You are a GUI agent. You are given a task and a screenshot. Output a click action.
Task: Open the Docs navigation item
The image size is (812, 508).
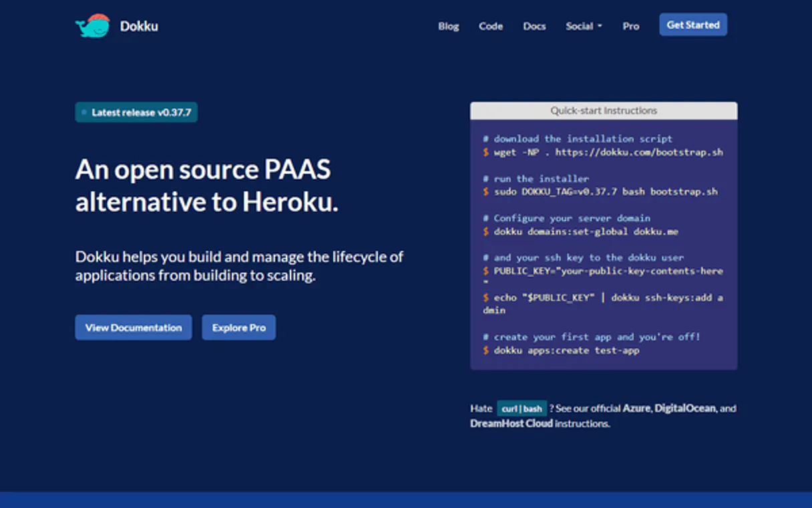[x=534, y=26]
